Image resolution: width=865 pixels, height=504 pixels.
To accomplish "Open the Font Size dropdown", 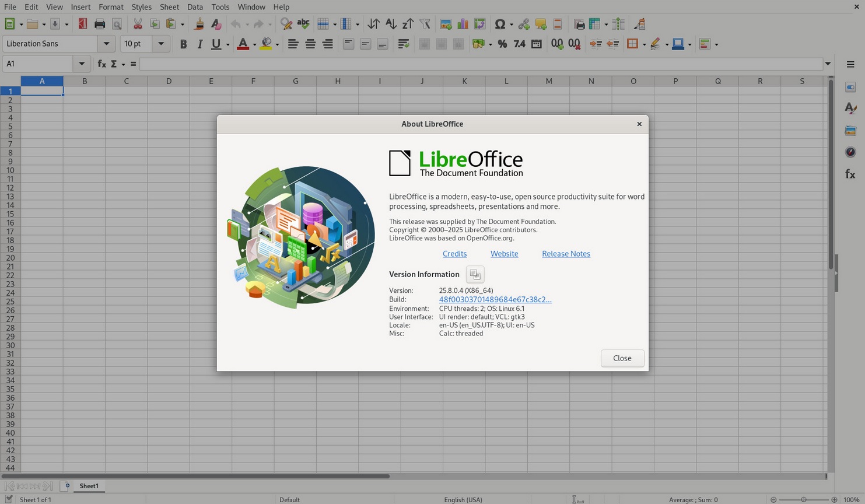I will (x=160, y=44).
